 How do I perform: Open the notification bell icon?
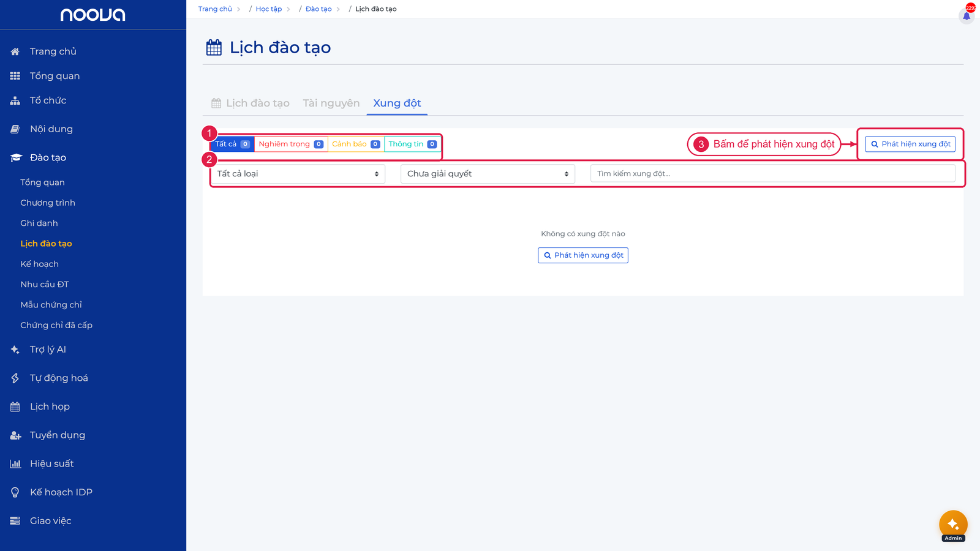[967, 16]
